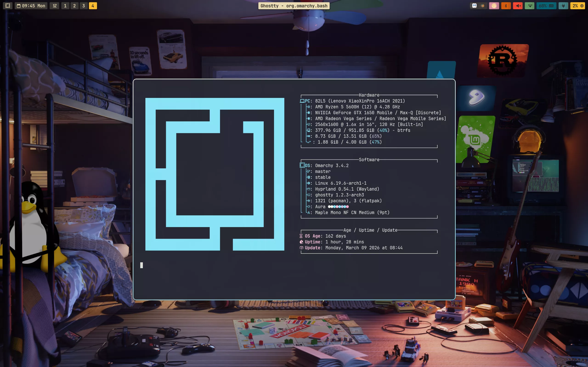
Task: Switch to workspace 3
Action: tap(84, 6)
